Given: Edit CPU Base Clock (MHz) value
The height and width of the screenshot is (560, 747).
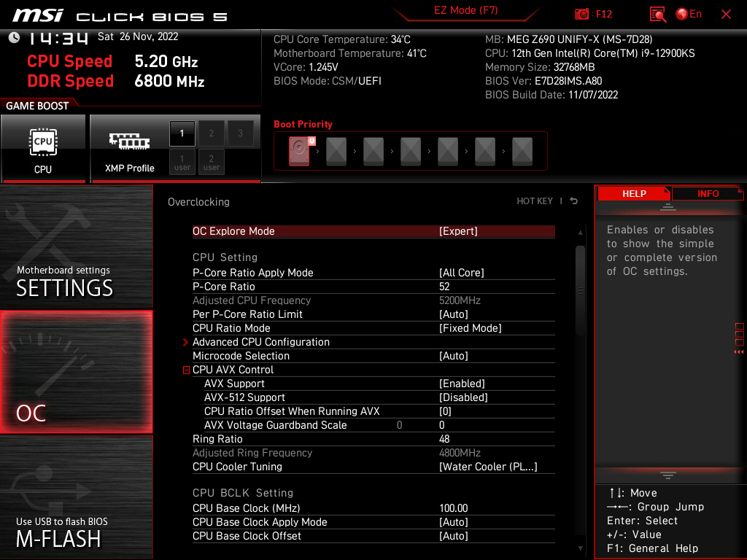Looking at the screenshot, I should point(373,508).
